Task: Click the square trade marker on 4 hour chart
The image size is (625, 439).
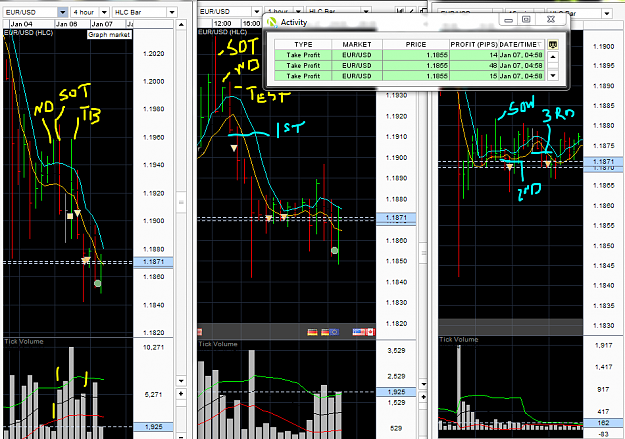Action: pyautogui.click(x=70, y=216)
